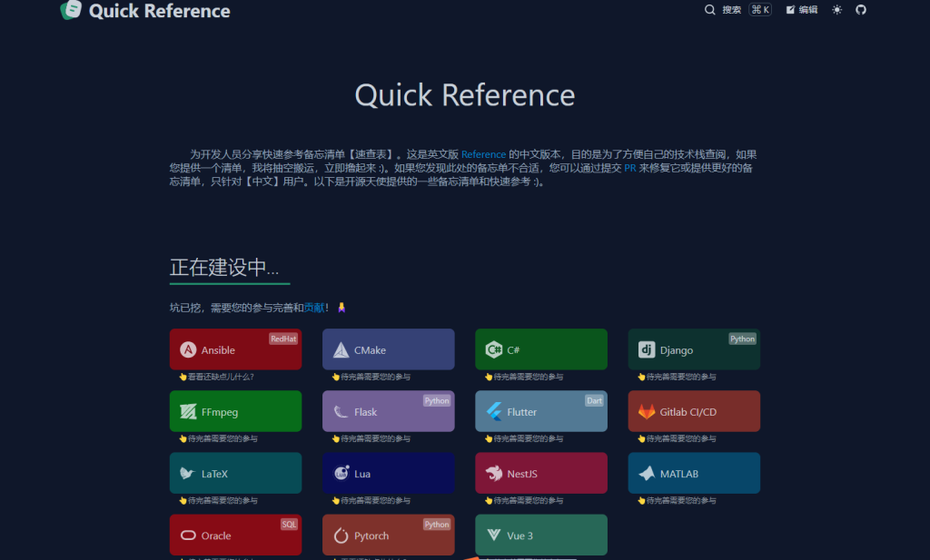The height and width of the screenshot is (560, 930).
Task: Click the NestJS logo icon
Action: point(493,473)
